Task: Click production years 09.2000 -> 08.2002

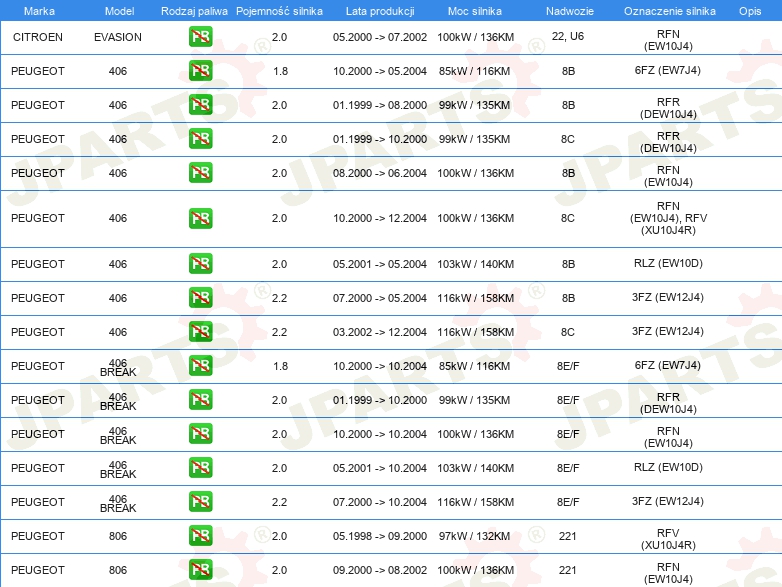Action: click(x=380, y=570)
